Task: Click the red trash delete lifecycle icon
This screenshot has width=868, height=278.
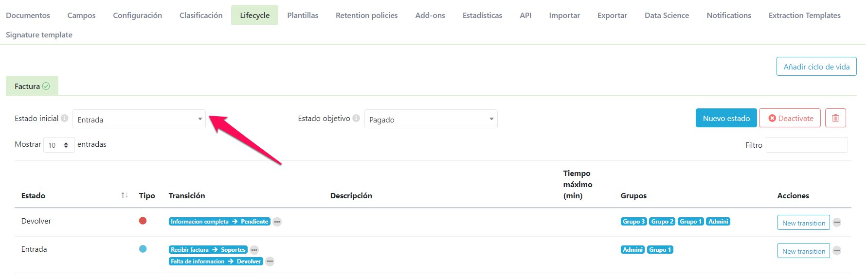Action: (x=835, y=118)
